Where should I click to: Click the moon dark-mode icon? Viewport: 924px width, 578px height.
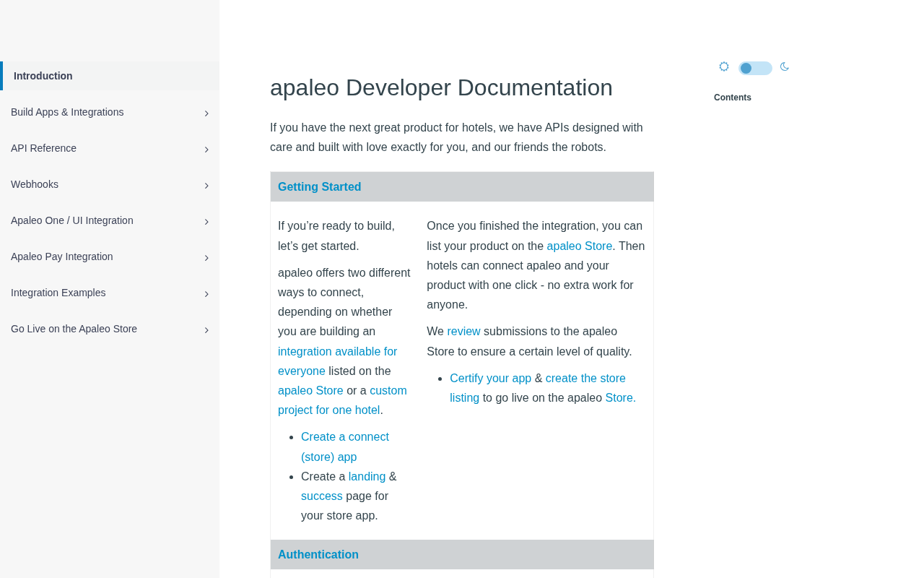[785, 67]
